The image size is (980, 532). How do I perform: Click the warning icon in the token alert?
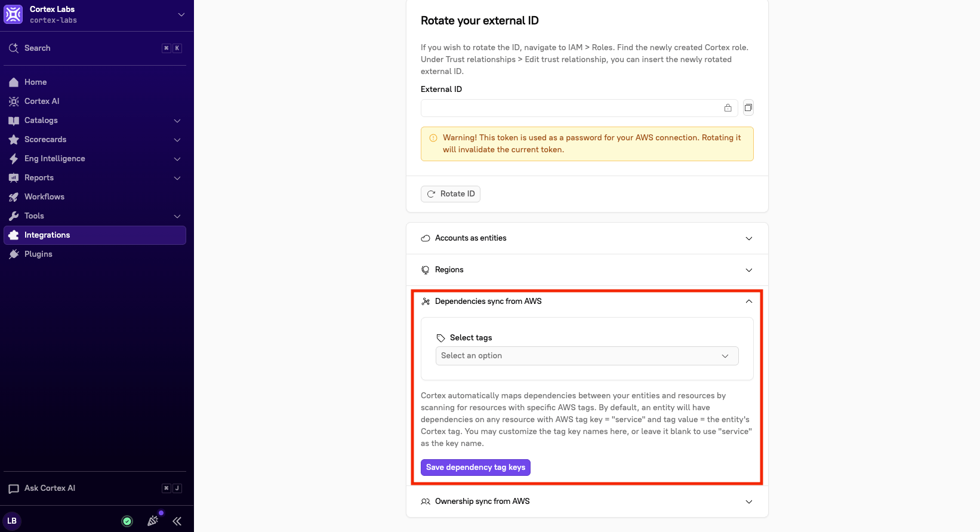click(x=433, y=138)
